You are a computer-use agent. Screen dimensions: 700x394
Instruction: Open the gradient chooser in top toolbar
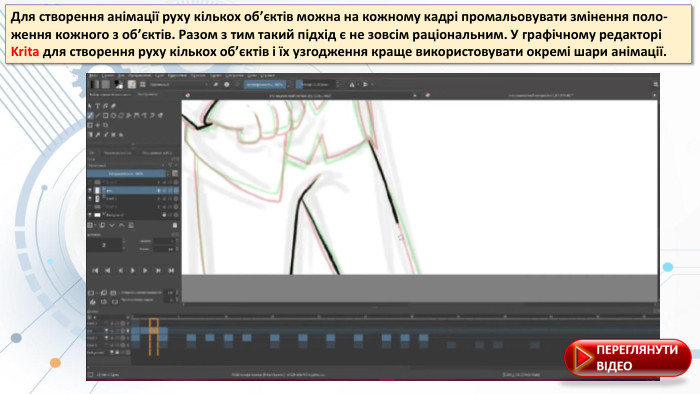point(94,84)
